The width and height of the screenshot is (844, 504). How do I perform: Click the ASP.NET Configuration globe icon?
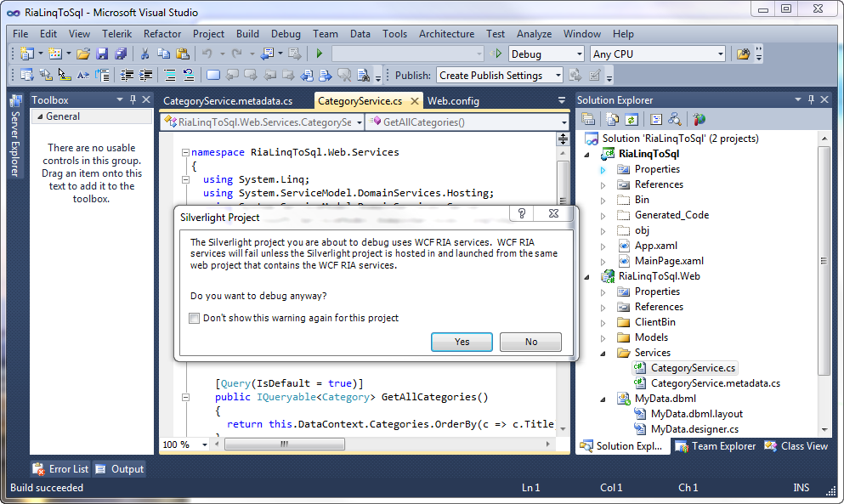tap(699, 119)
